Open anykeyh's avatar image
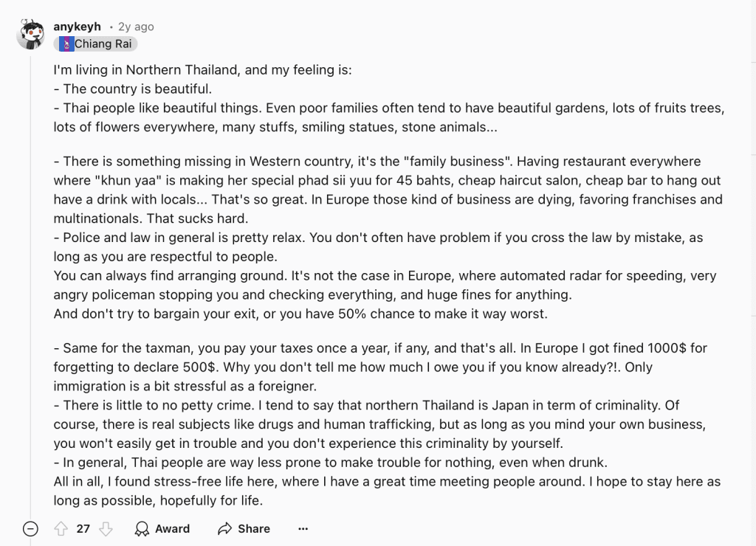 [31, 35]
